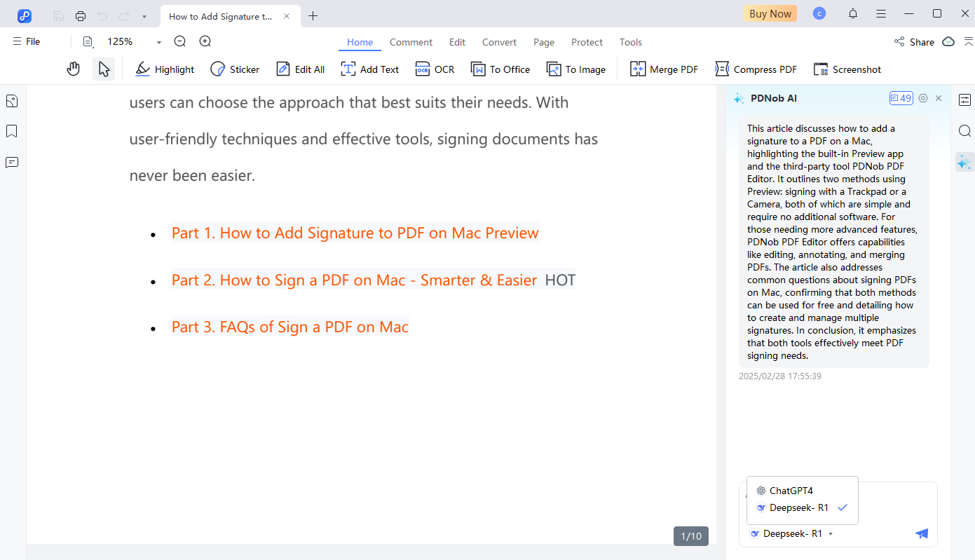Close the 'How to Add Signature' tab
Viewport: 975px width, 560px height.
tap(287, 16)
